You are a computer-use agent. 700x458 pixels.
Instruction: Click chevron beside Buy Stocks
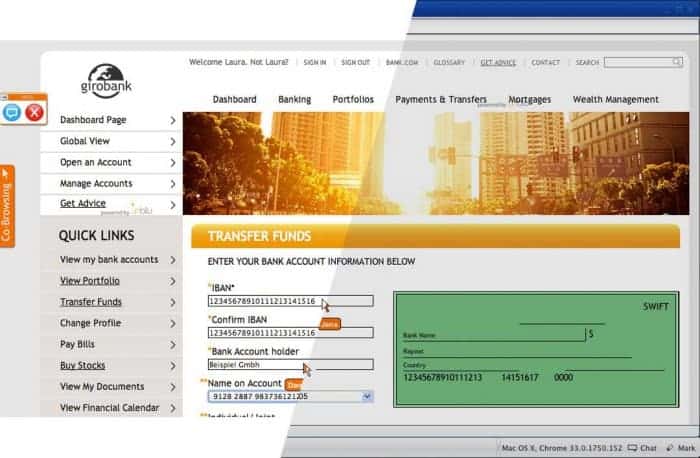coord(173,366)
